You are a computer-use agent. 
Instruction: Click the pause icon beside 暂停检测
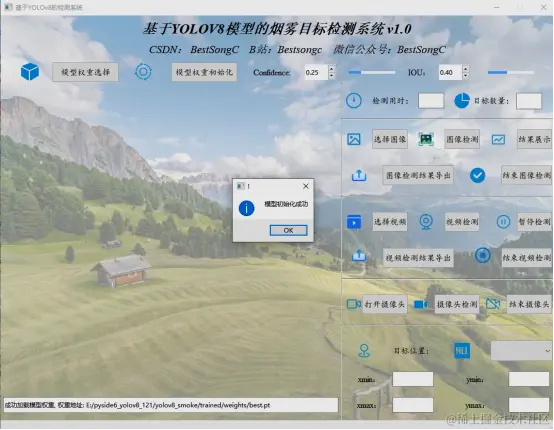503,222
